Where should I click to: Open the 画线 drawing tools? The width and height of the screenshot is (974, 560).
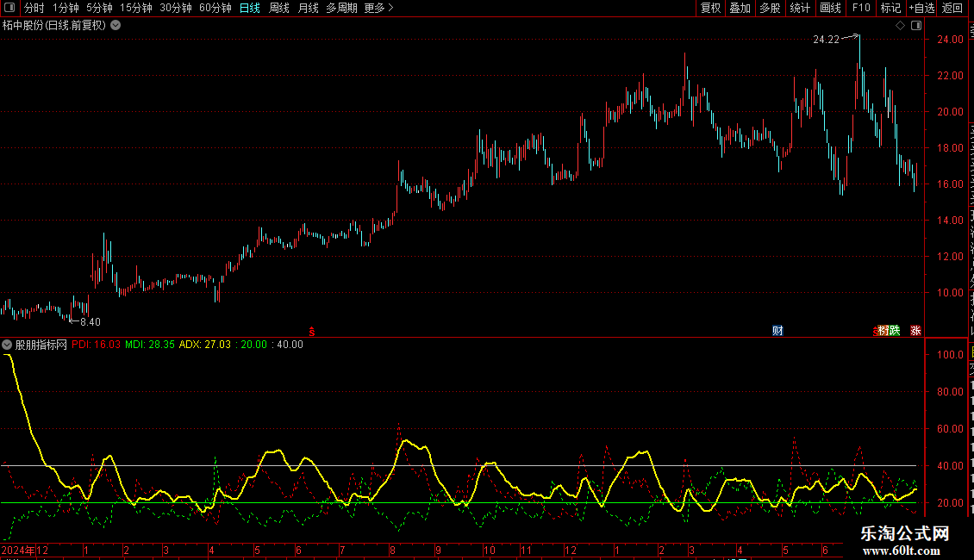click(831, 8)
